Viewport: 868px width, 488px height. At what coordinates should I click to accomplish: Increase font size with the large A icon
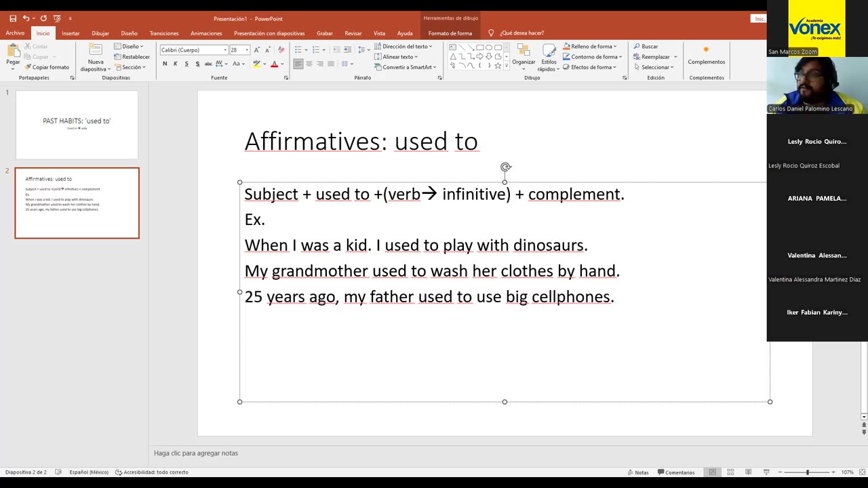[257, 49]
